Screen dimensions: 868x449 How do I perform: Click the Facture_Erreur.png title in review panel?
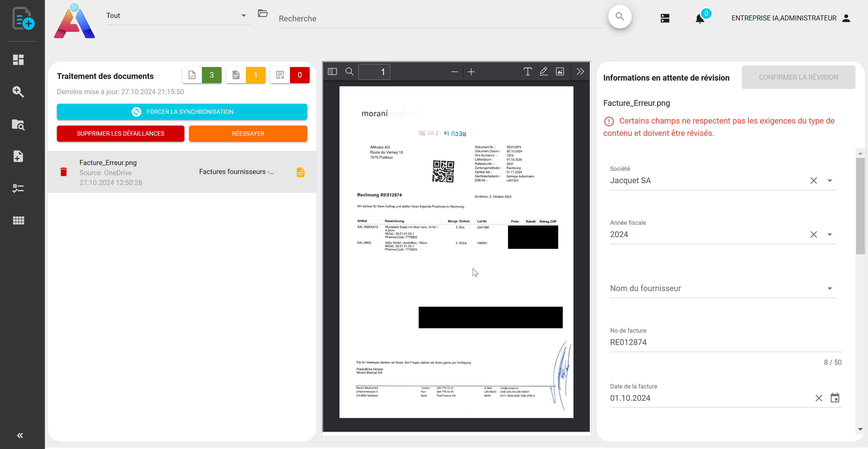pos(637,103)
